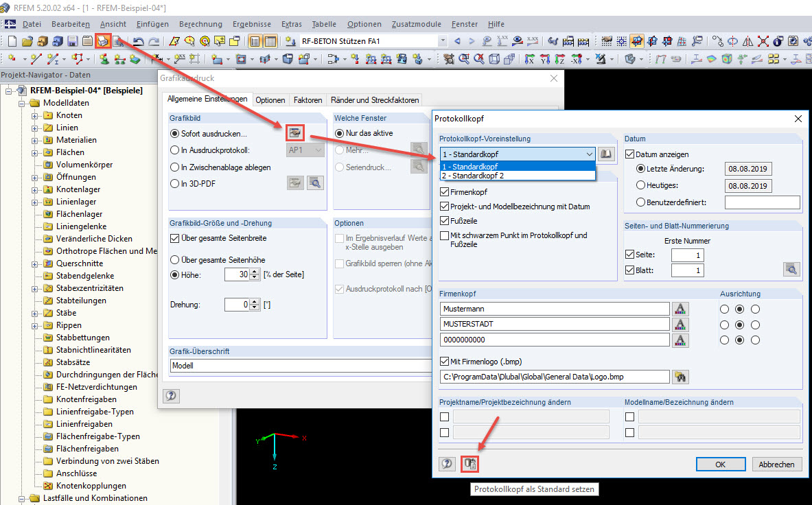Click help icon in Protokollkopf dialog
The width and height of the screenshot is (812, 505).
(447, 464)
